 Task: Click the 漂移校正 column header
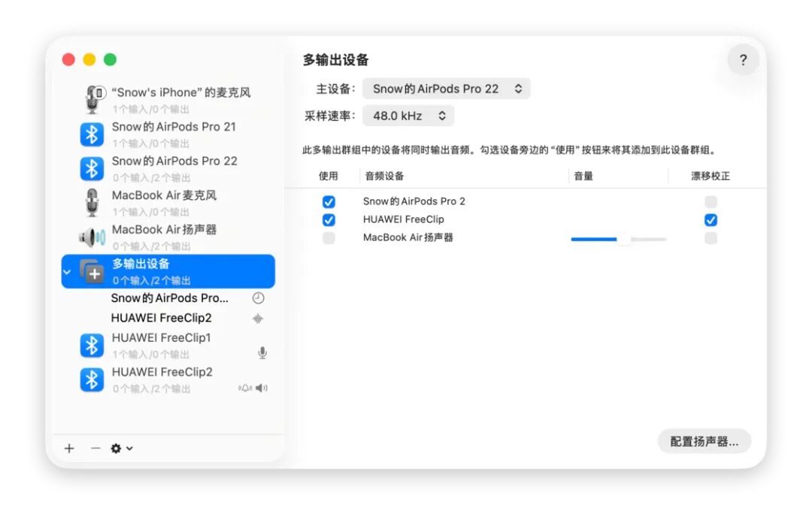[710, 176]
